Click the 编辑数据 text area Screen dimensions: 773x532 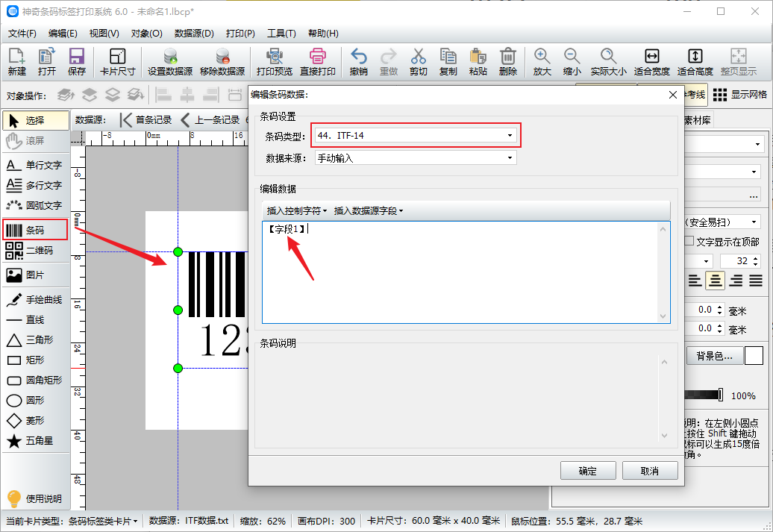466,272
